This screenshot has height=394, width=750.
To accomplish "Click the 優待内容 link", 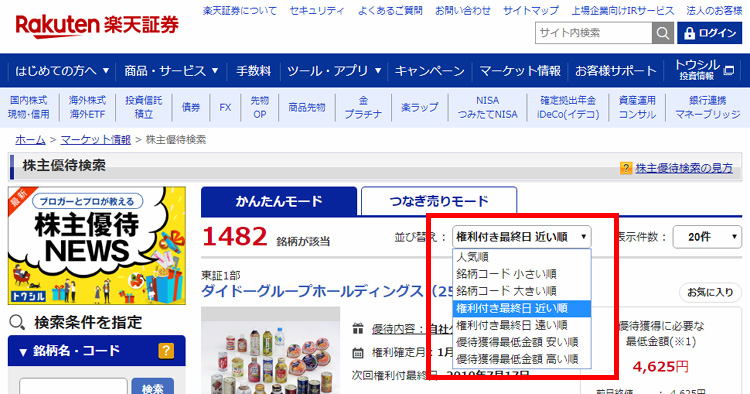I will (398, 329).
